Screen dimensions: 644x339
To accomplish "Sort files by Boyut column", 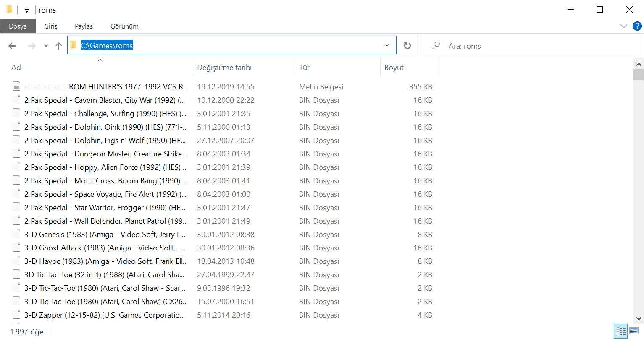I will [x=394, y=68].
